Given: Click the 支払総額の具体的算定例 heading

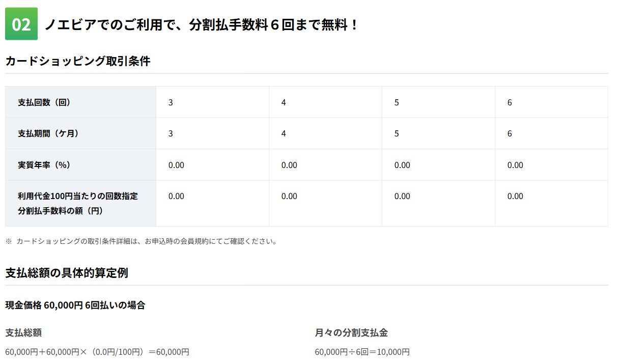Looking at the screenshot, I should [x=67, y=273].
